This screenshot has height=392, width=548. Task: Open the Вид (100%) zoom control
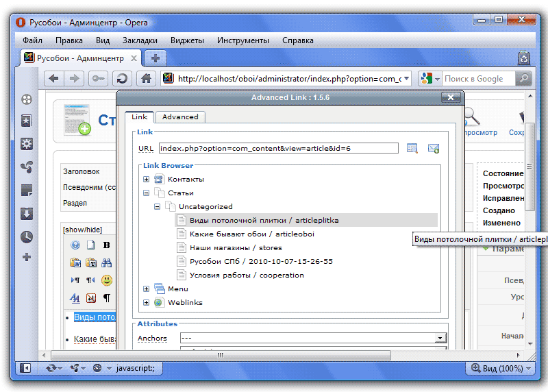point(501,369)
